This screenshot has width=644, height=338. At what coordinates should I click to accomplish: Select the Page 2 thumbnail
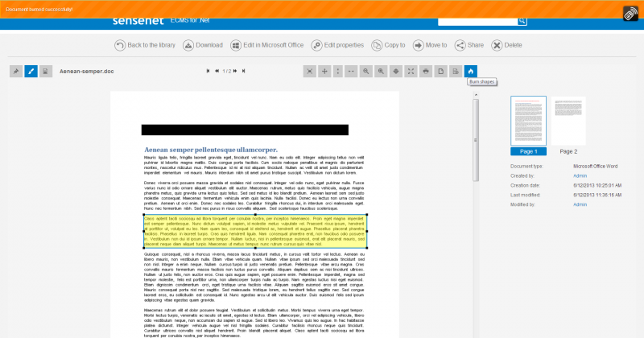point(568,121)
